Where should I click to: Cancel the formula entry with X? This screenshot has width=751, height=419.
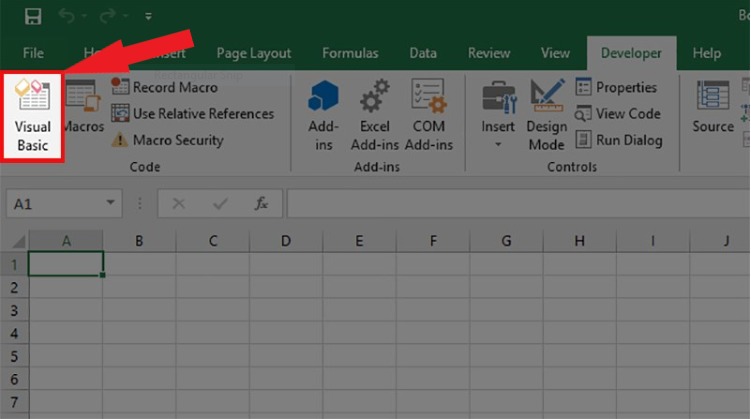[x=179, y=204]
